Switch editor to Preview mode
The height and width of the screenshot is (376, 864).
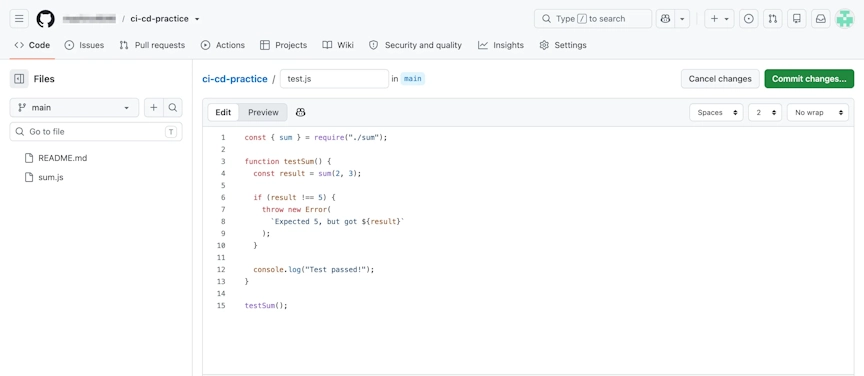tap(263, 112)
